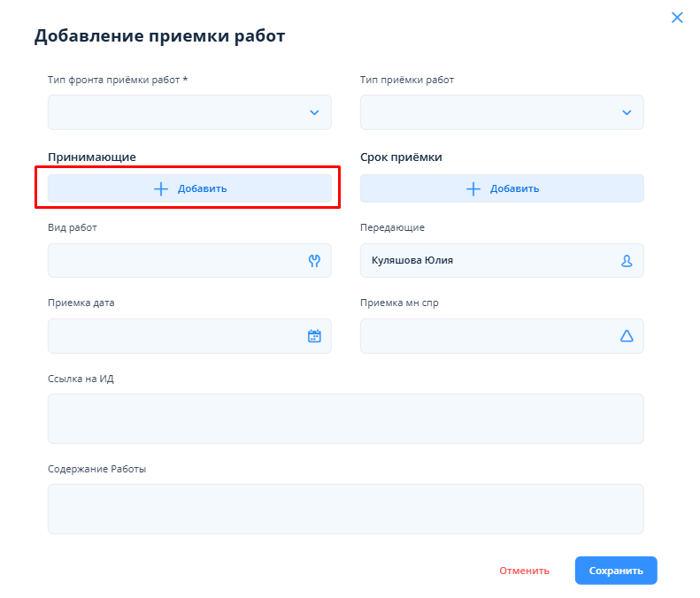
Task: Click into the Ссылка на ИД text area
Action: [x=345, y=418]
